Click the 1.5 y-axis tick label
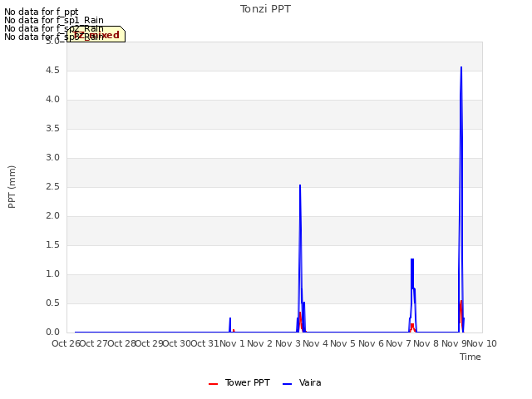Image resolution: width=532 pixels, height=399 pixels. 52,245
